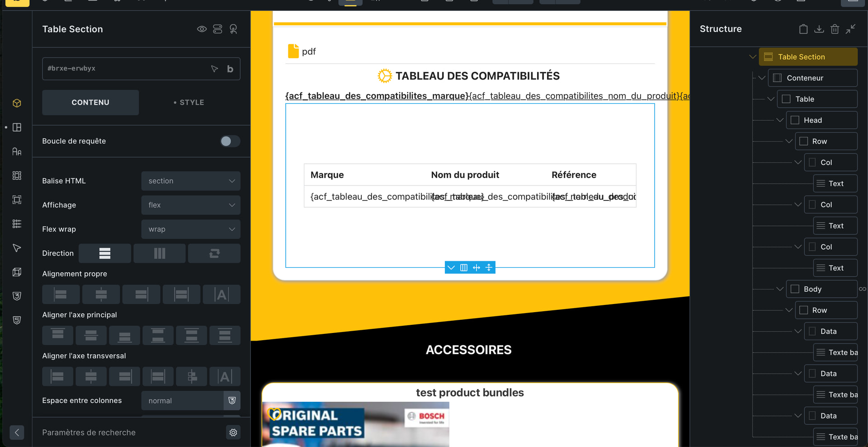Collapse the Body node in Structure
868x447 pixels.
(x=780, y=289)
